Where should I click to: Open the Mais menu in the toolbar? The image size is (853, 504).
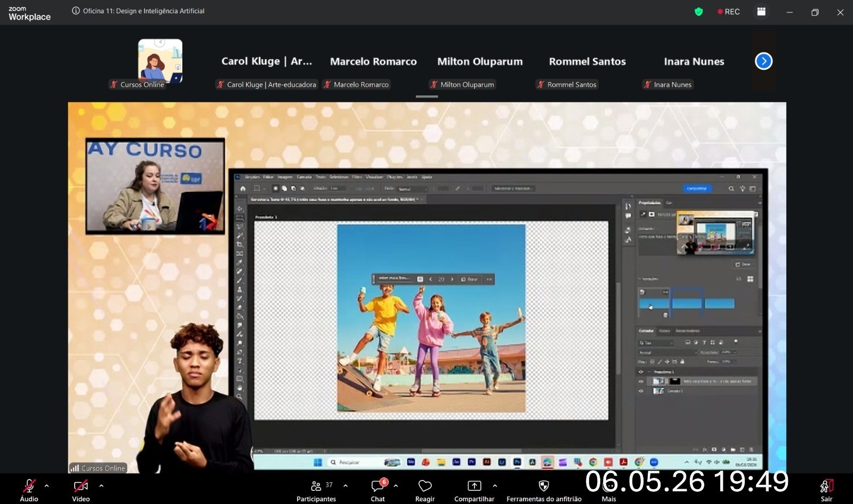[x=609, y=490]
